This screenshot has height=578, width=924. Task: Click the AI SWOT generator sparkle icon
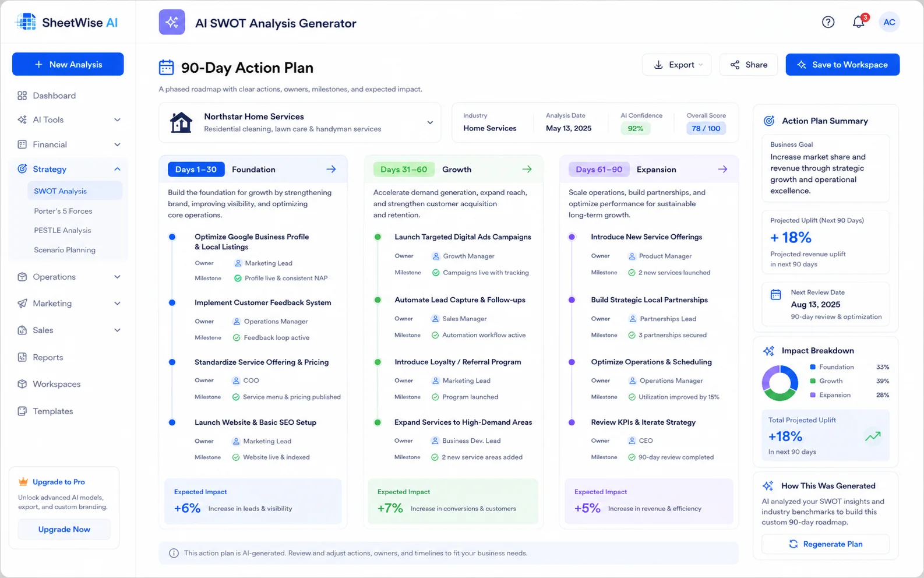172,22
